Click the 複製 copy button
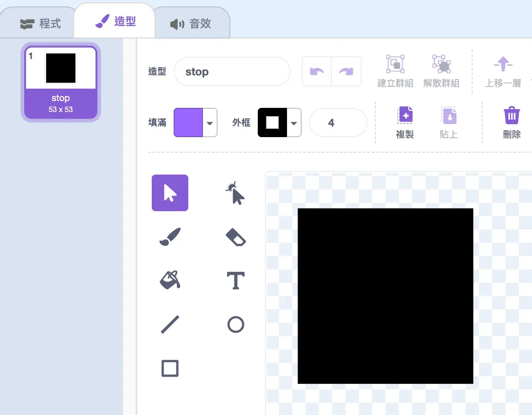This screenshot has width=532, height=415. (404, 122)
